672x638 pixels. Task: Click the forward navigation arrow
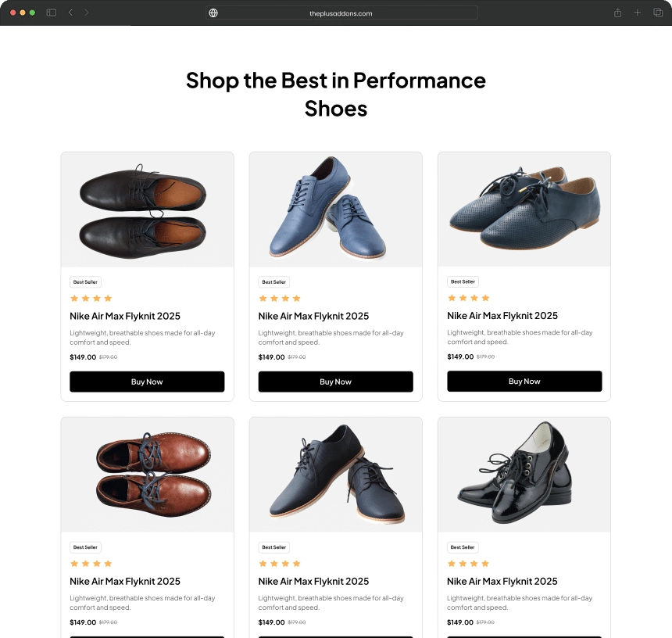tap(86, 13)
